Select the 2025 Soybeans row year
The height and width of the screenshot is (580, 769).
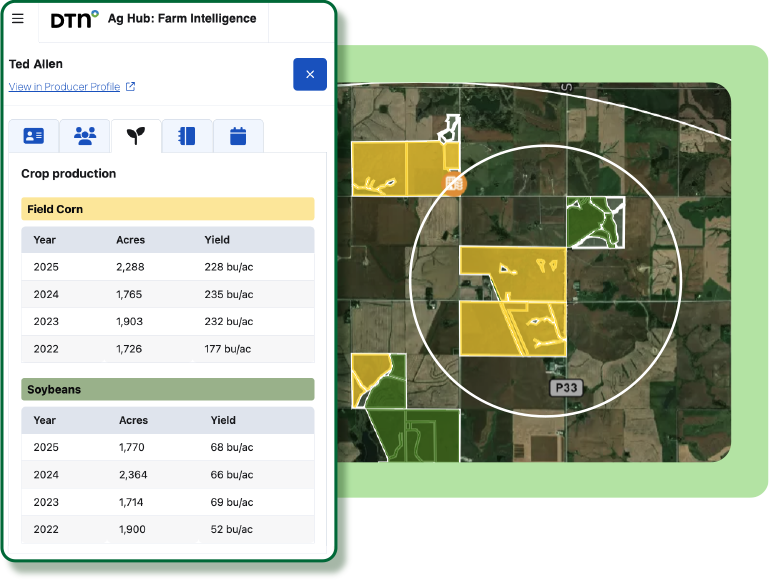coord(46,447)
